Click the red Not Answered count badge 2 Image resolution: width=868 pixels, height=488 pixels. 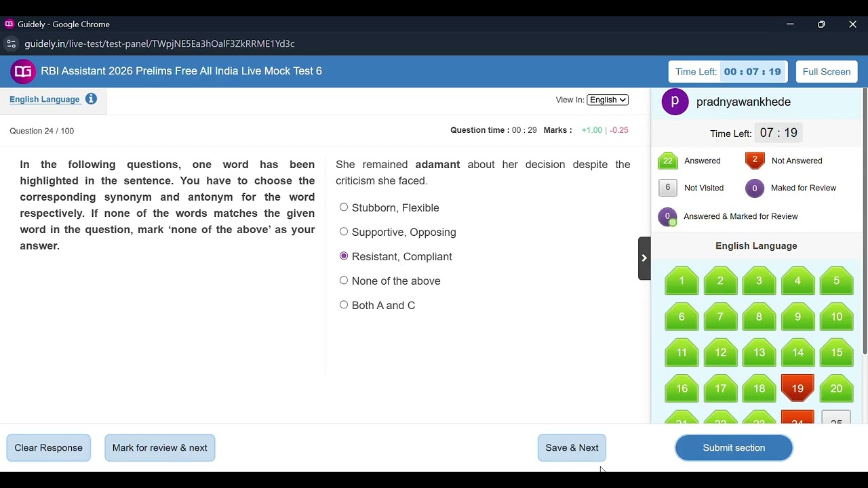(x=755, y=161)
